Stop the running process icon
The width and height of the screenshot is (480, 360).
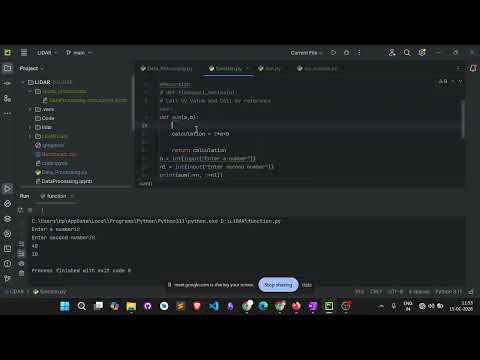[x=30, y=210]
